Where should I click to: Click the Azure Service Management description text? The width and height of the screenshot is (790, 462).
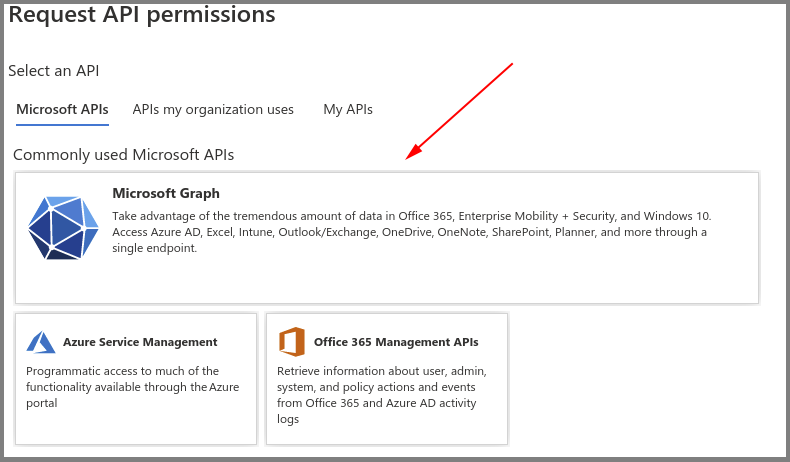click(x=133, y=387)
